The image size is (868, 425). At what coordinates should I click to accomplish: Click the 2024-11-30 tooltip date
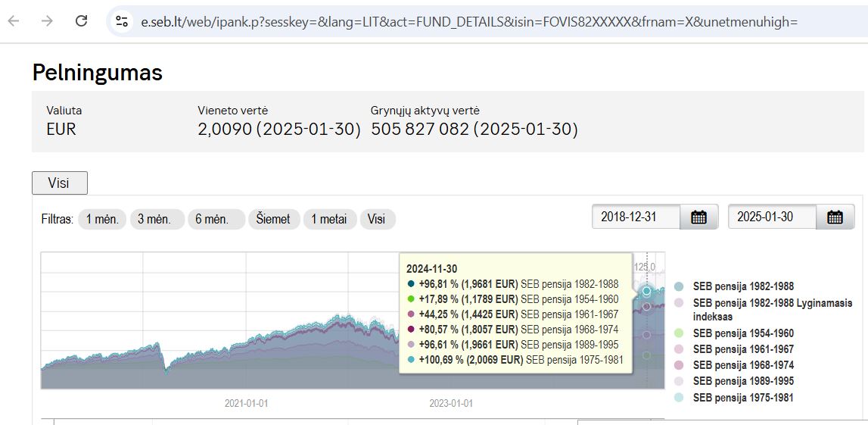tap(432, 269)
